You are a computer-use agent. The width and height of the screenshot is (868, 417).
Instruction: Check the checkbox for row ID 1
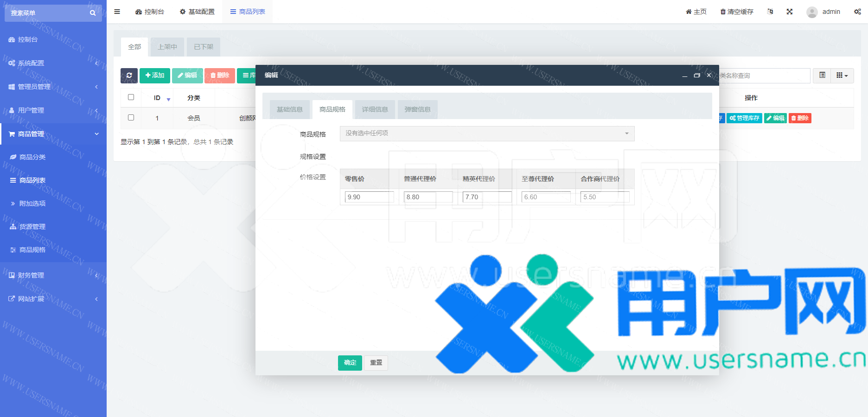click(x=131, y=118)
